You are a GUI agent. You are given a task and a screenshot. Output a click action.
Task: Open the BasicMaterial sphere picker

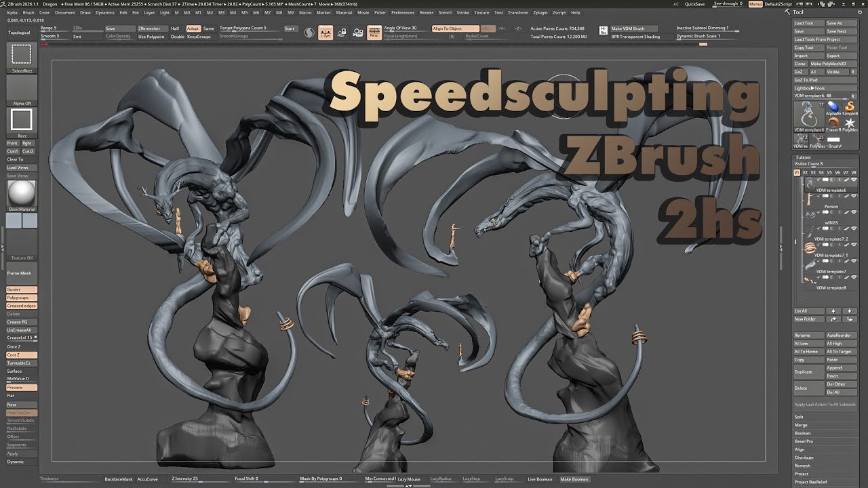22,194
